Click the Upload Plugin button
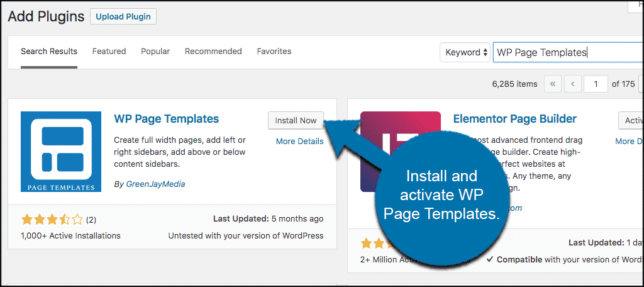Viewport: 644px width, 287px height. tap(123, 16)
